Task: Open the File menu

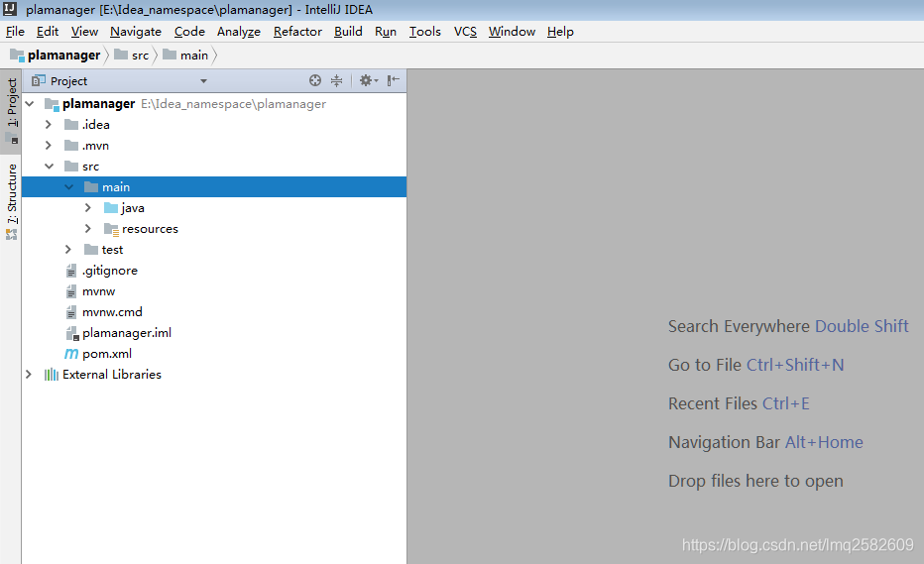Action: coord(15,32)
